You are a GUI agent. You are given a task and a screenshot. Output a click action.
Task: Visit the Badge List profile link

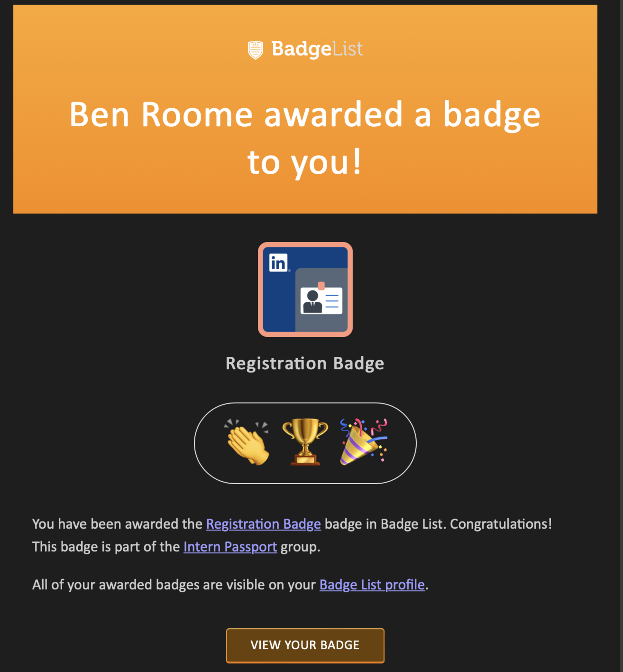coord(372,585)
